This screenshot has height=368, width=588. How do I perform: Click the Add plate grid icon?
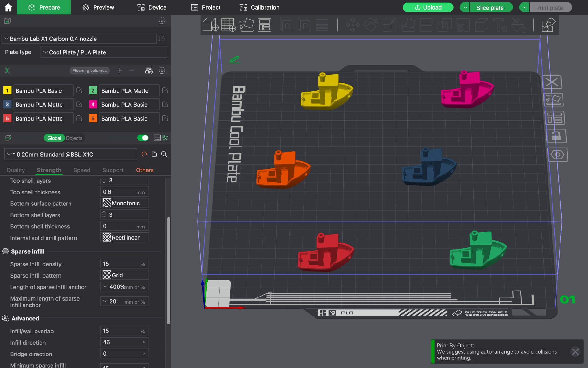click(x=228, y=25)
